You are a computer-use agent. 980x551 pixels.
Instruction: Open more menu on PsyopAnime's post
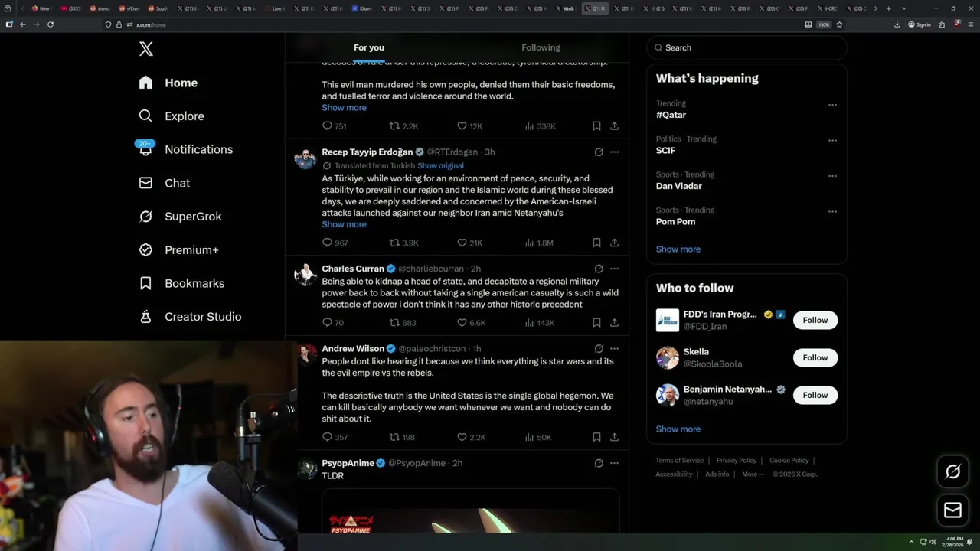coord(614,463)
